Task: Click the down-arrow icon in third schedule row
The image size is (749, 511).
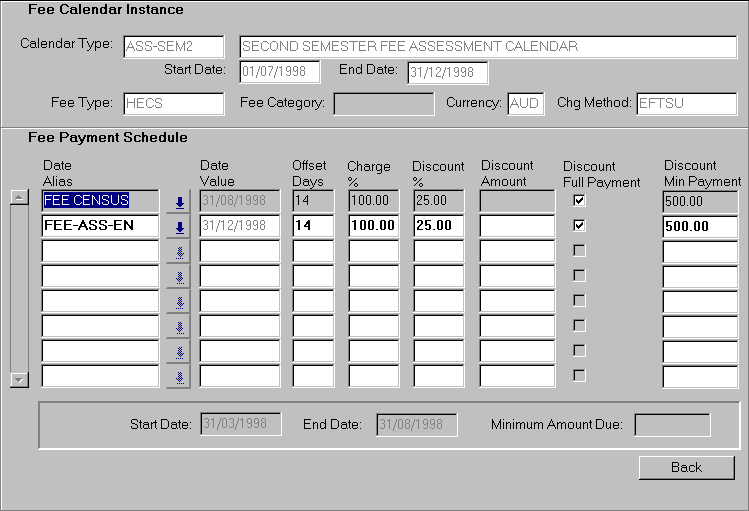Action: click(179, 252)
